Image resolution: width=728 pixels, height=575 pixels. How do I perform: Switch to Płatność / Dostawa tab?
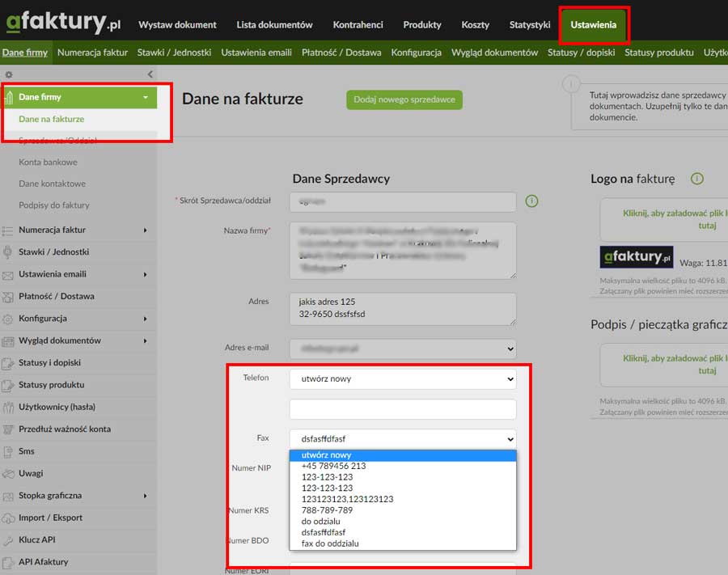[341, 53]
